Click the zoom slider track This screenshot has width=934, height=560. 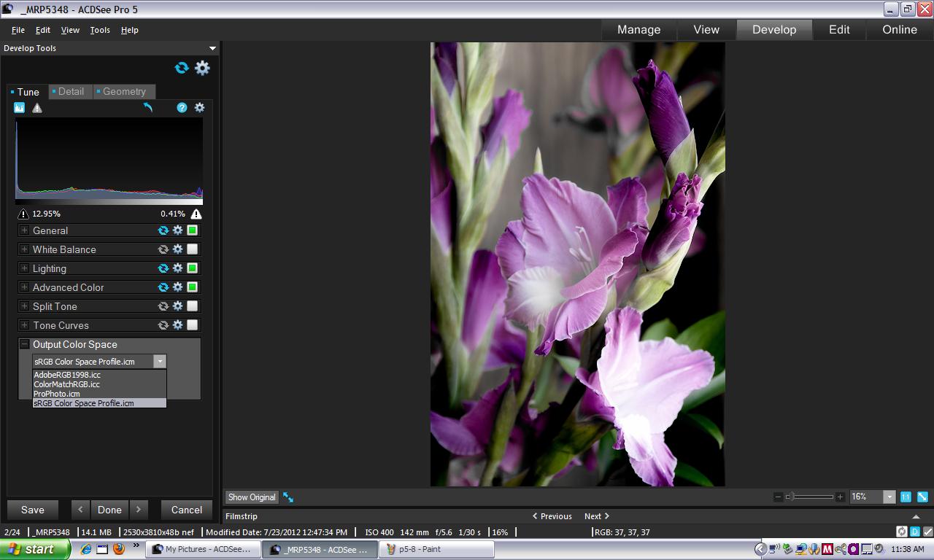tap(814, 497)
